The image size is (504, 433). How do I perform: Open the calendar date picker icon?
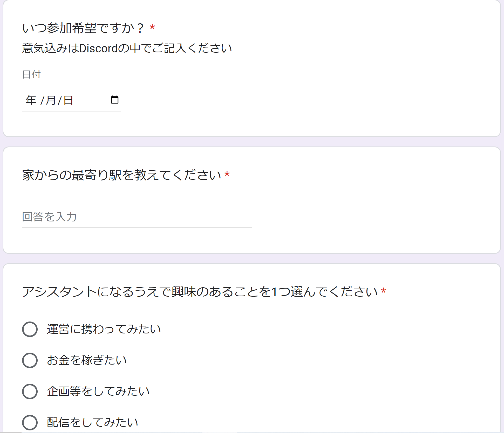[115, 99]
